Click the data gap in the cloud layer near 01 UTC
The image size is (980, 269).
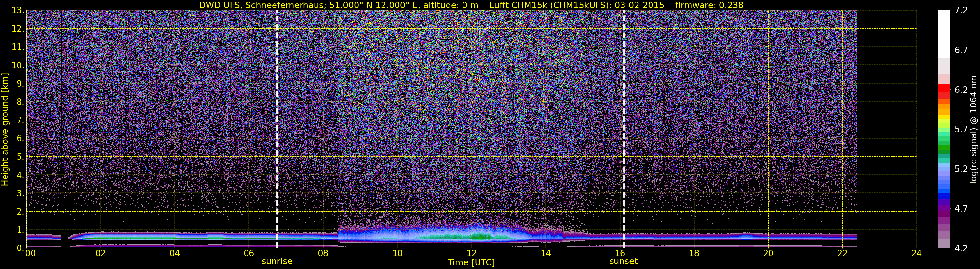[65, 237]
